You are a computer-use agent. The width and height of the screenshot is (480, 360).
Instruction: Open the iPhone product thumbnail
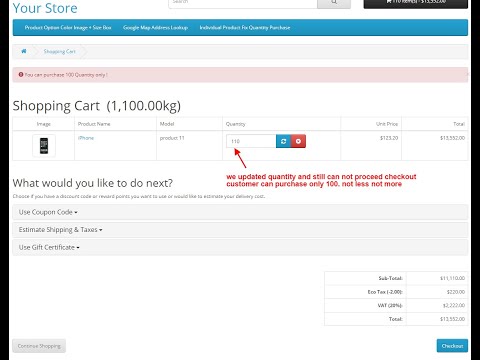[x=44, y=146]
